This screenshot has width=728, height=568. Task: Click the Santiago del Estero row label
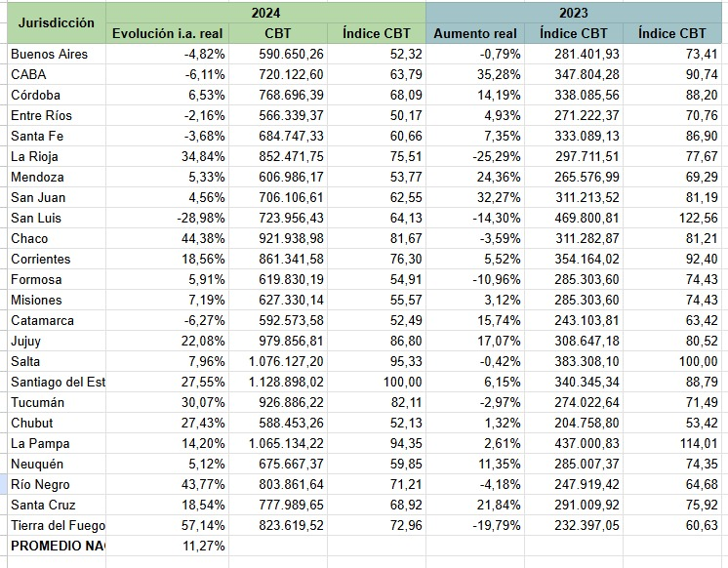(57, 382)
